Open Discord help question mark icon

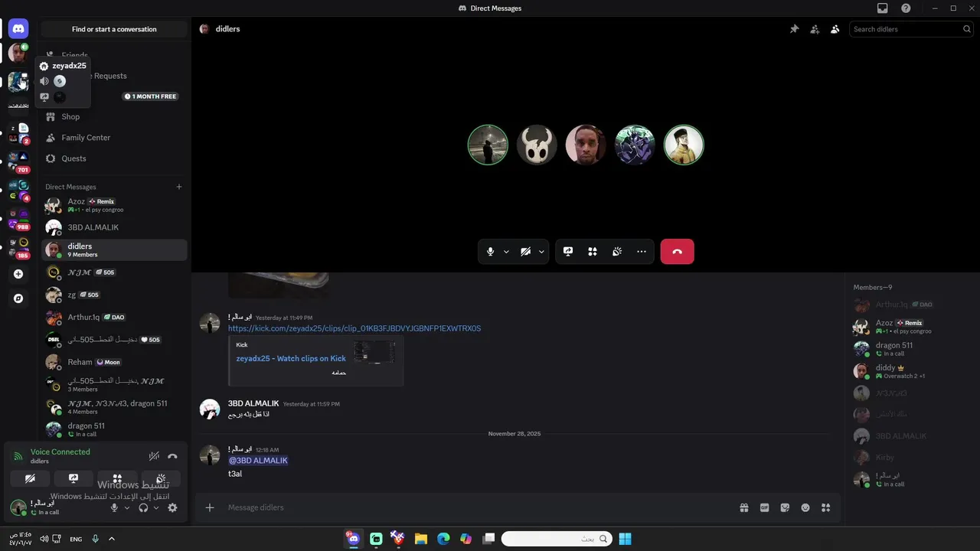click(x=906, y=8)
